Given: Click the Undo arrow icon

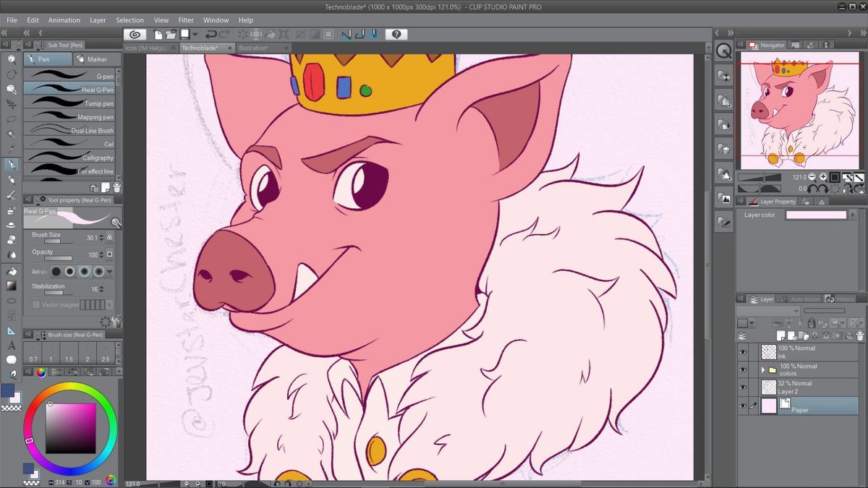Looking at the screenshot, I should coord(210,34).
